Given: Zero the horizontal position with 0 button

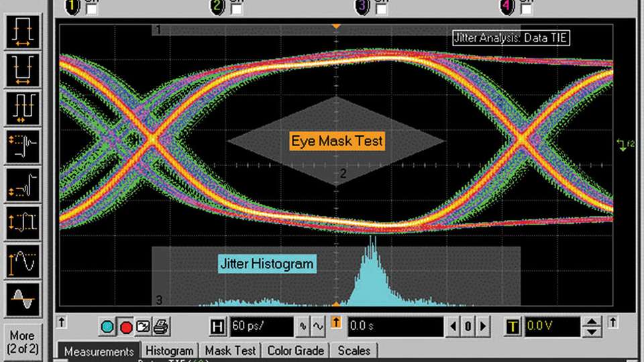Looking at the screenshot, I should point(469,327).
